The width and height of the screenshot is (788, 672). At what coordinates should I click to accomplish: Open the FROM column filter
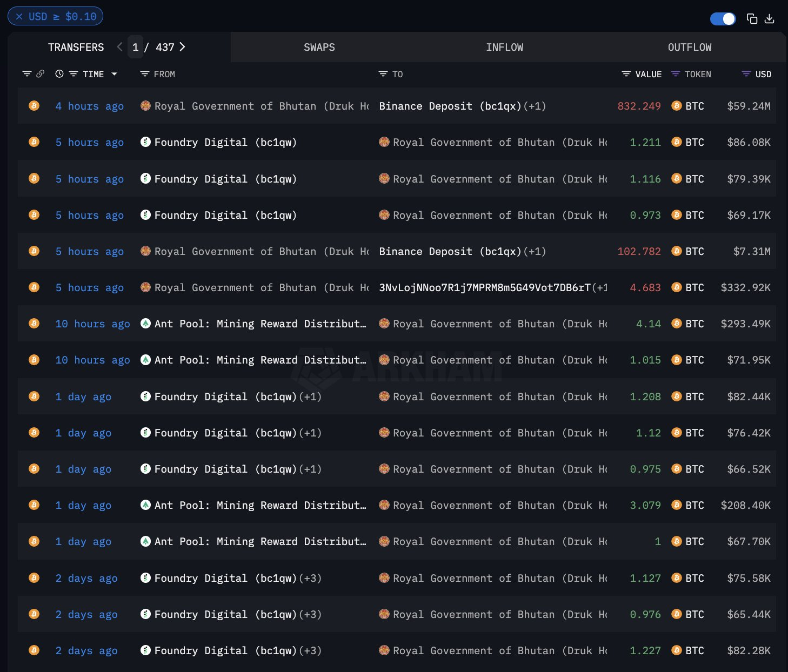145,74
